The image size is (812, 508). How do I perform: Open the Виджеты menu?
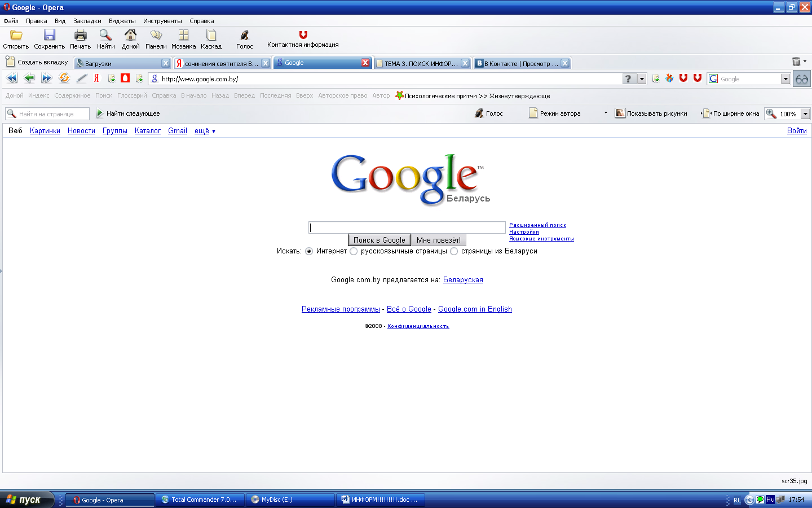pos(122,21)
